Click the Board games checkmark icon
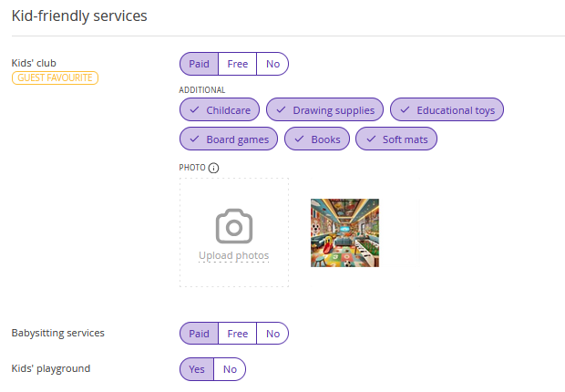This screenshot has width=565, height=392. click(195, 139)
